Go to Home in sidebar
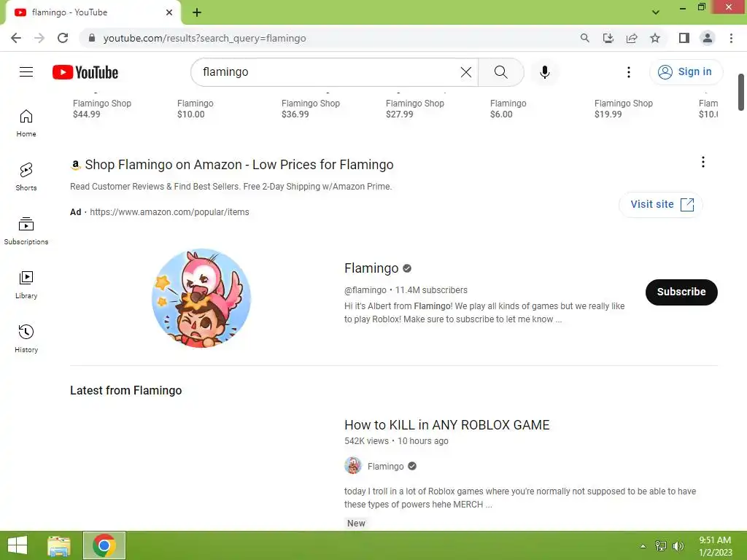This screenshot has height=560, width=747. (x=26, y=123)
